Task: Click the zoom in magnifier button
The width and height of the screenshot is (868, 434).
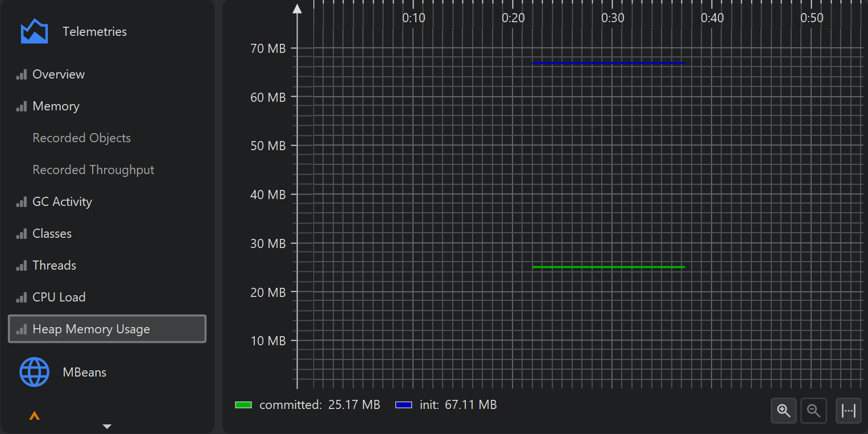Action: pyautogui.click(x=784, y=411)
